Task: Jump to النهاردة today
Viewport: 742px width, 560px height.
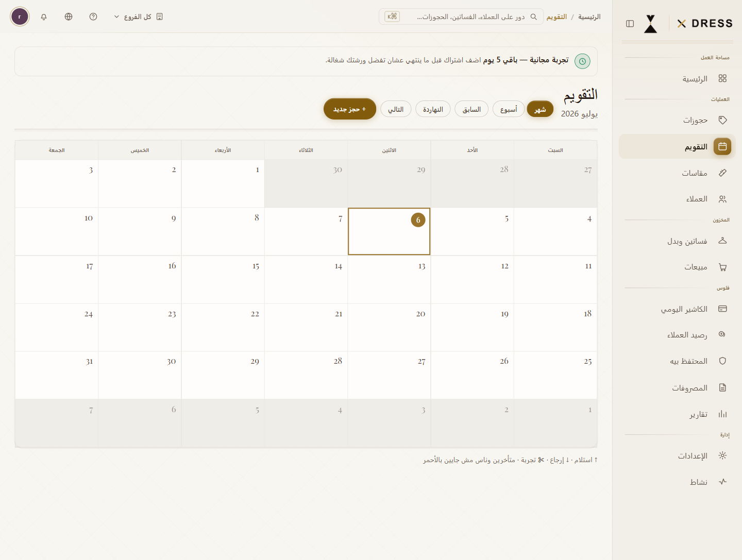Action: [x=433, y=109]
